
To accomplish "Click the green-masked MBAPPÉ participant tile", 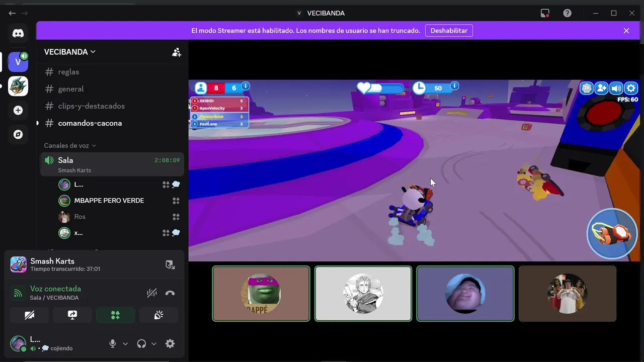I will coord(261,294).
